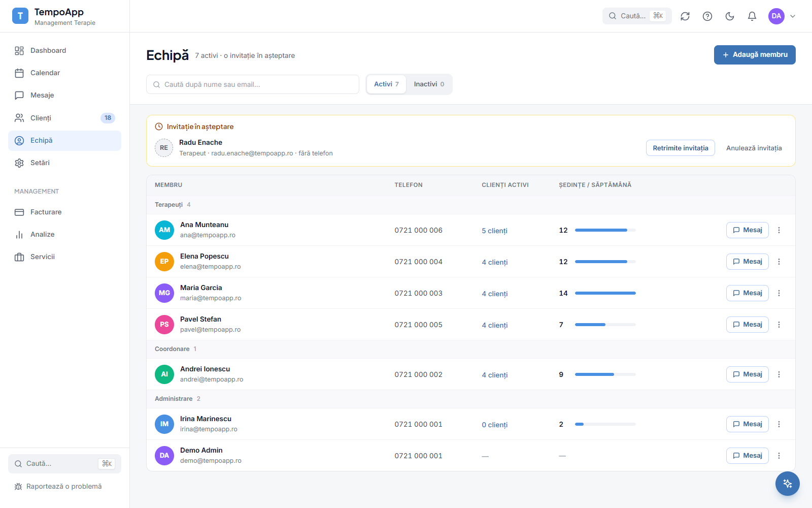This screenshot has height=508, width=812.
Task: Open Ana Munteanu's 5 clienți link
Action: 494,231
